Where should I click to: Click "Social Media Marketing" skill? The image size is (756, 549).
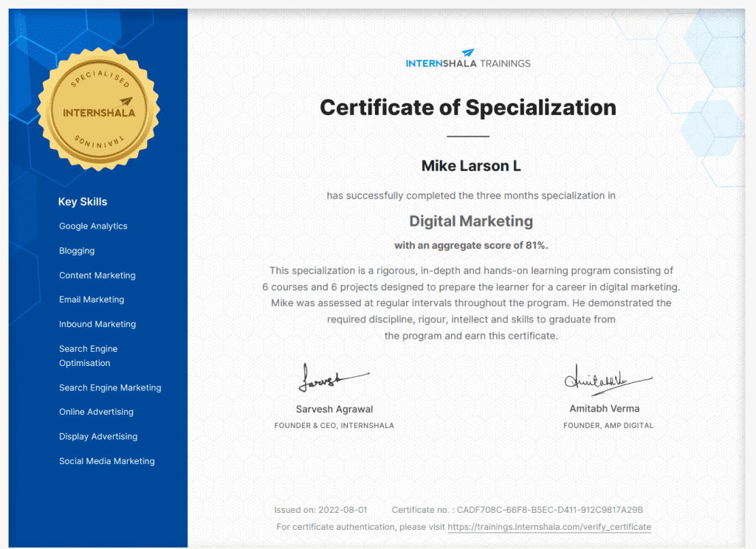click(x=106, y=460)
